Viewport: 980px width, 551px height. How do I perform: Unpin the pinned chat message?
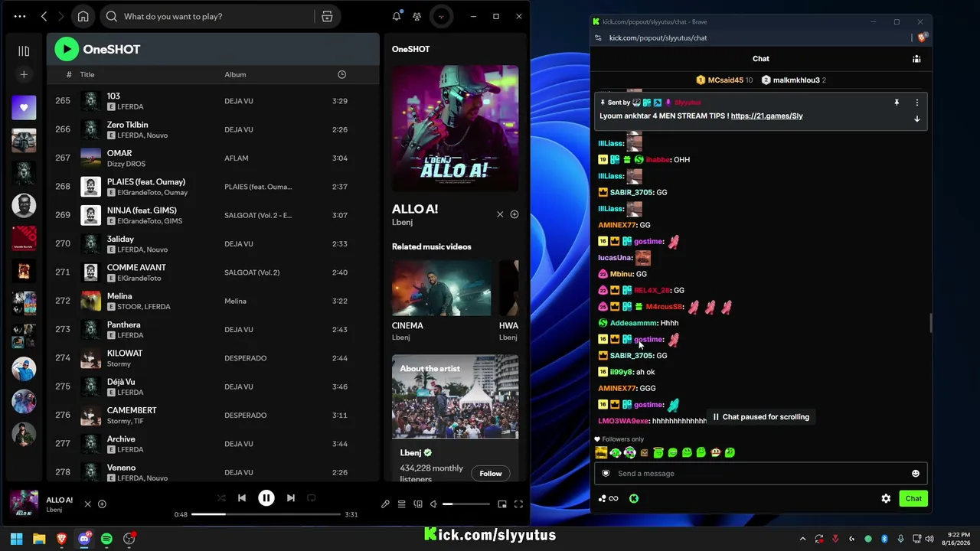point(897,103)
